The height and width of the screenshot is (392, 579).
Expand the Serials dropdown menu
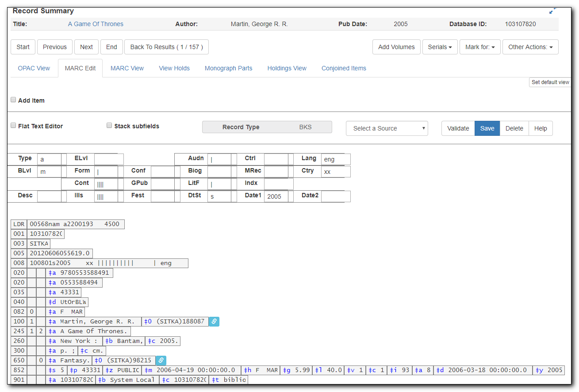click(440, 47)
